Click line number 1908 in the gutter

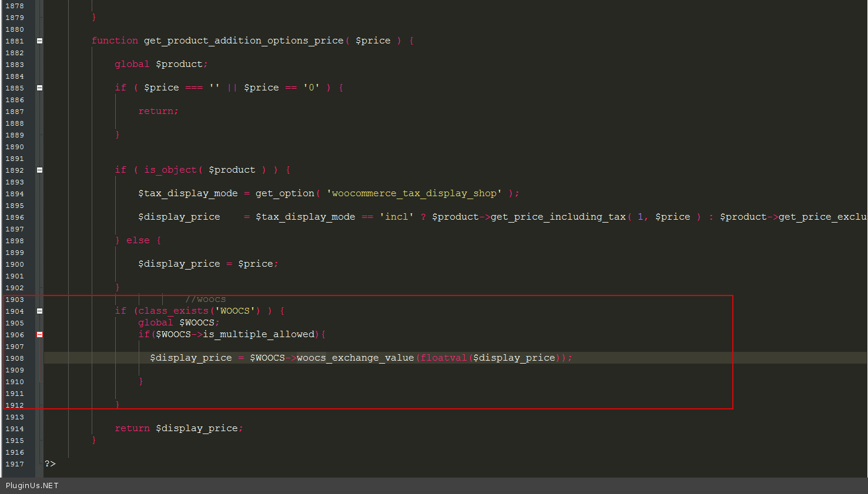pyautogui.click(x=15, y=358)
